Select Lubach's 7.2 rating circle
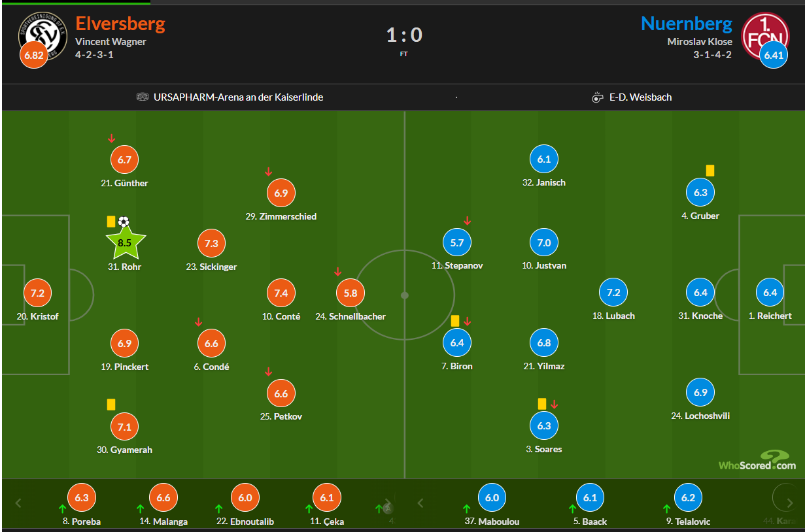805x532 pixels. click(x=613, y=292)
